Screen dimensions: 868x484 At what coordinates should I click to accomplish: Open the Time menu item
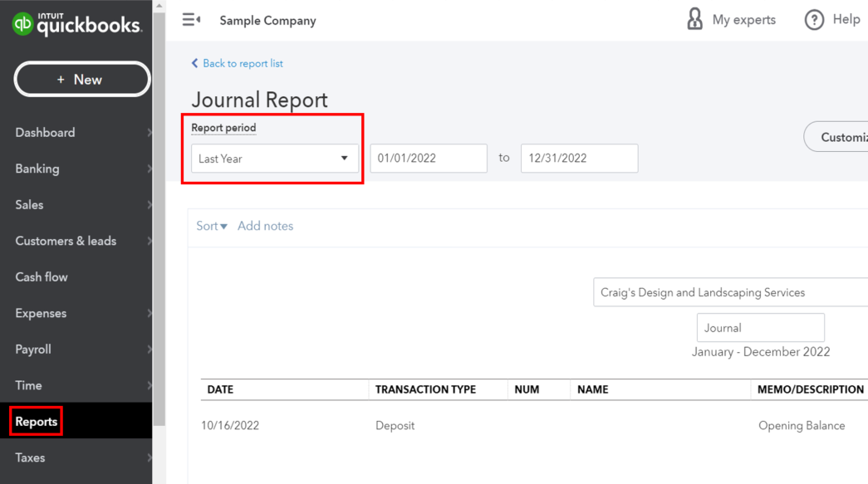click(29, 385)
